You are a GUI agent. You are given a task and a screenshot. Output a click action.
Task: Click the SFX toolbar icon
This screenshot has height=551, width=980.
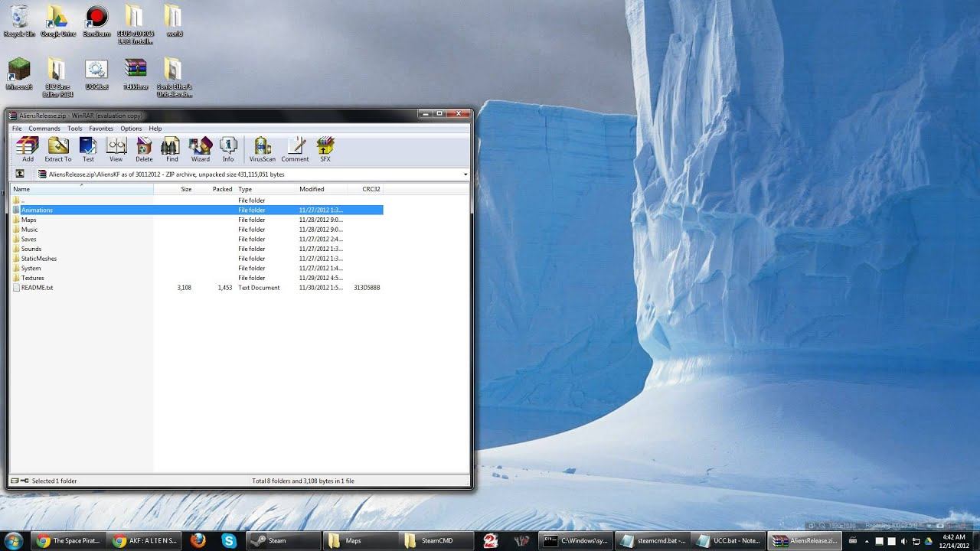tap(325, 149)
